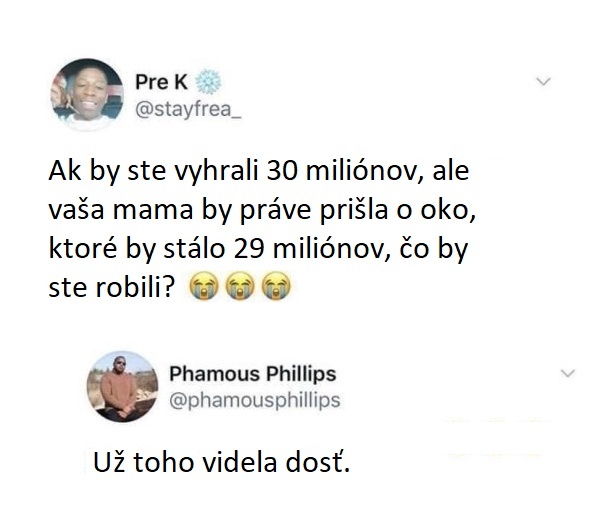Click the reply text "Už toho videla dosť."
Image resolution: width=600 pixels, height=514 pixels.
tap(222, 462)
